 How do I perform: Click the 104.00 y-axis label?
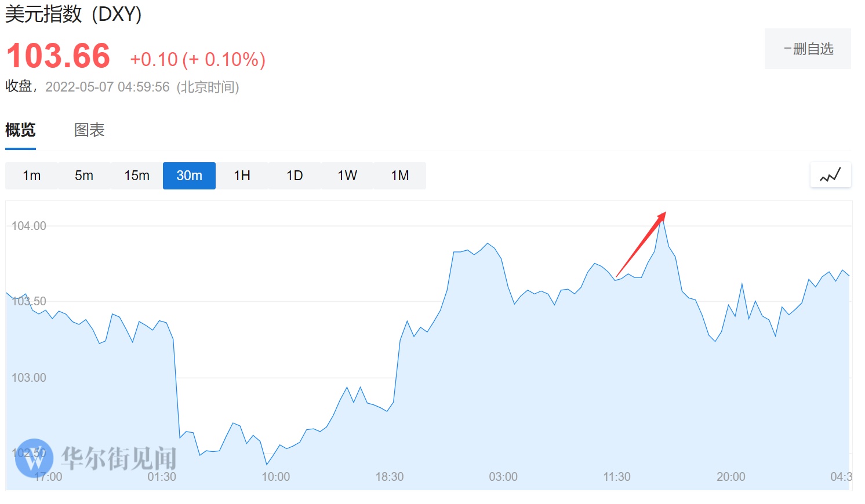29,226
